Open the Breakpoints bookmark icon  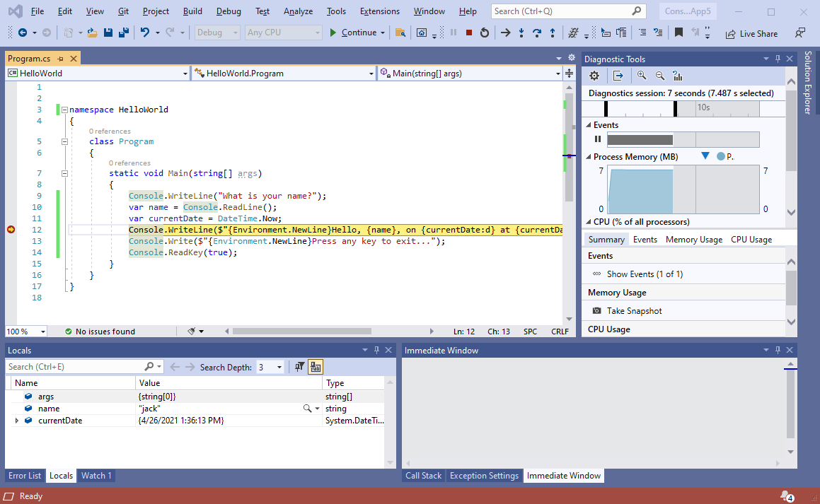677,32
